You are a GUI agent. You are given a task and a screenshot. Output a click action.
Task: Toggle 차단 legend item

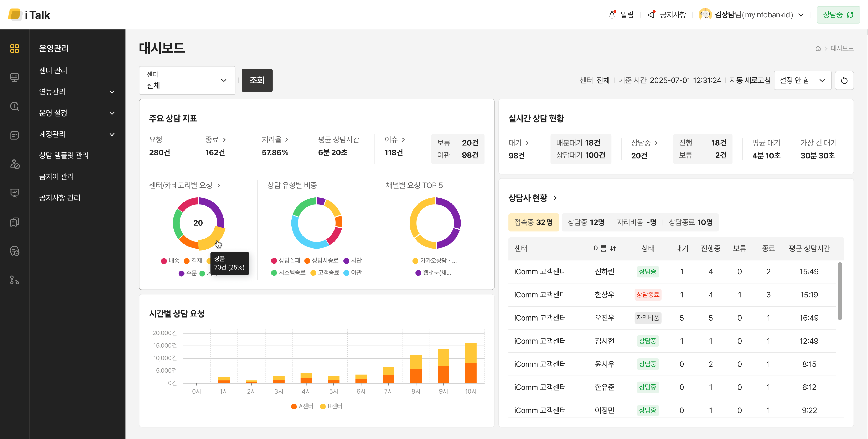[352, 261]
